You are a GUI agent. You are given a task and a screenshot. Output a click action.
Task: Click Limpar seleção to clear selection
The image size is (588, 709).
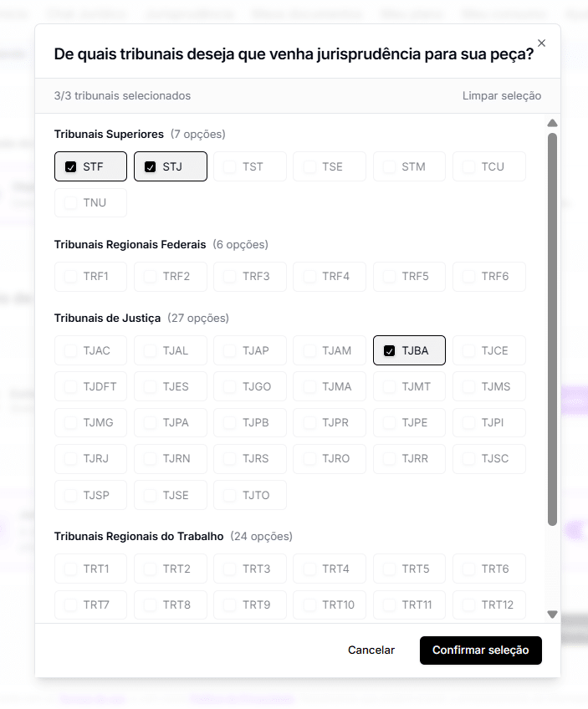pos(502,95)
